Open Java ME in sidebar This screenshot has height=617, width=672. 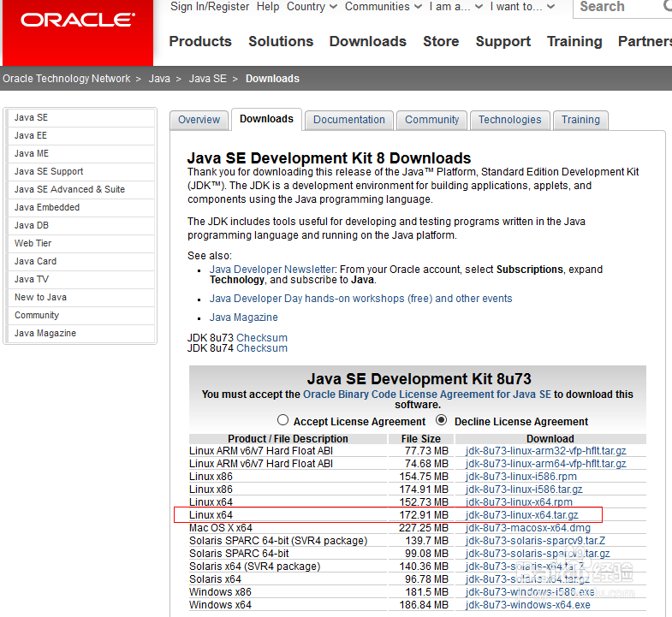(81, 153)
